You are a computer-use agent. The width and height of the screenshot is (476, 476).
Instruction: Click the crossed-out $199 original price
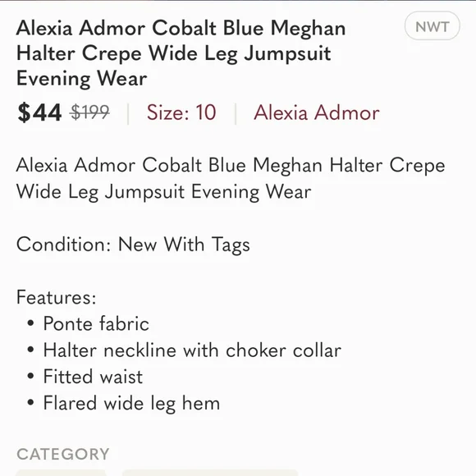(89, 112)
